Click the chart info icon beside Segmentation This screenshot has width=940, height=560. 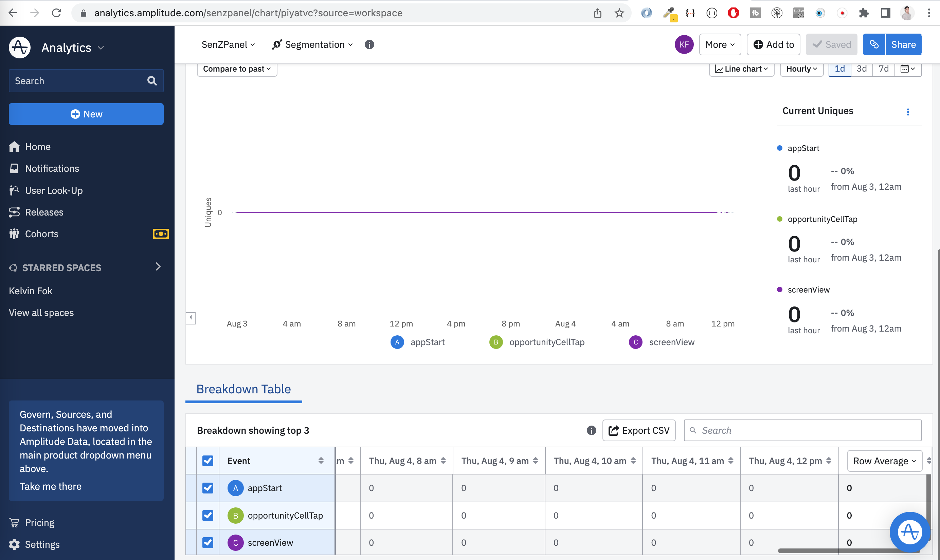369,44
